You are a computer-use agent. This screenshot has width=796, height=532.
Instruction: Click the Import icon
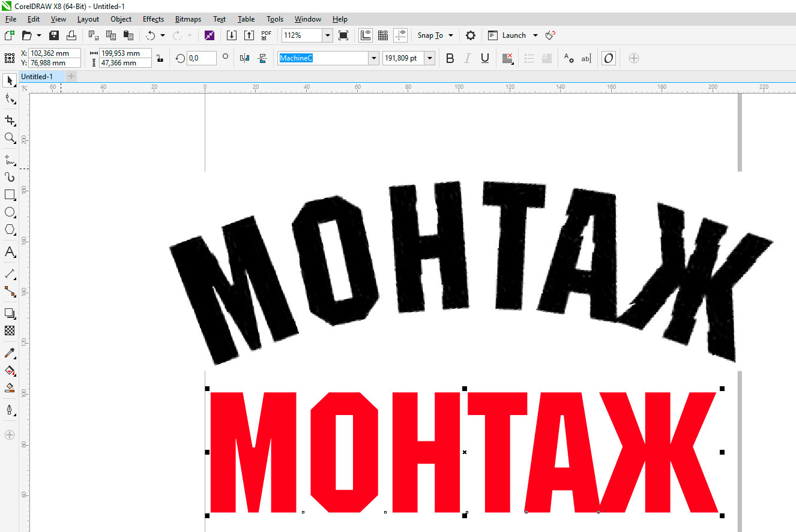point(232,35)
